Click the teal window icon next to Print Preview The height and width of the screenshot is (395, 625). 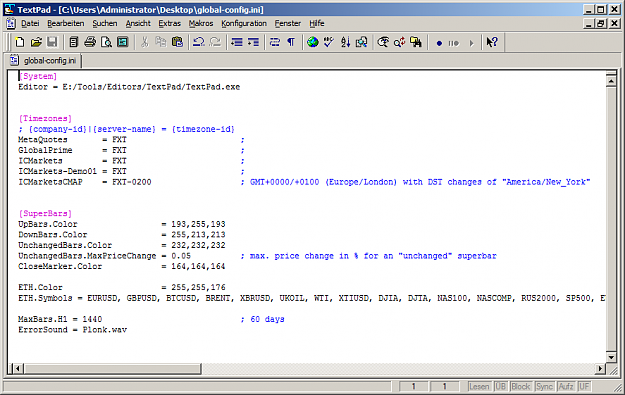click(x=122, y=42)
